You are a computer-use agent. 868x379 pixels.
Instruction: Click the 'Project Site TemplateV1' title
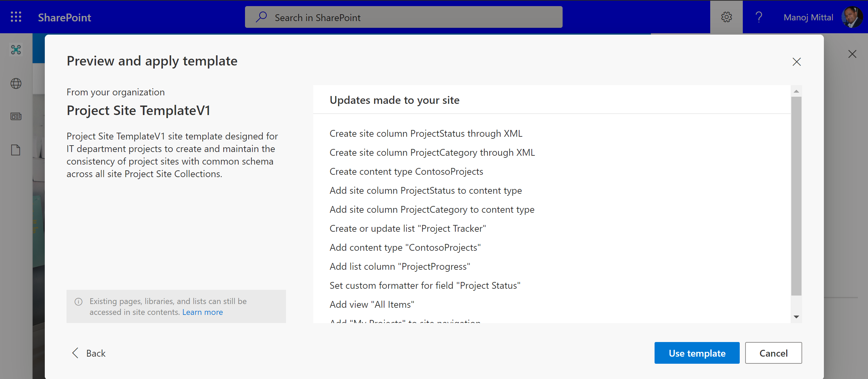tap(138, 111)
